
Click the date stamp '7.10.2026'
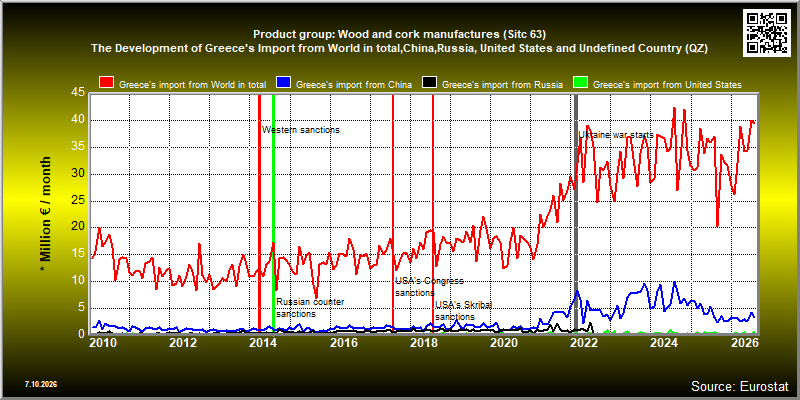(40, 384)
